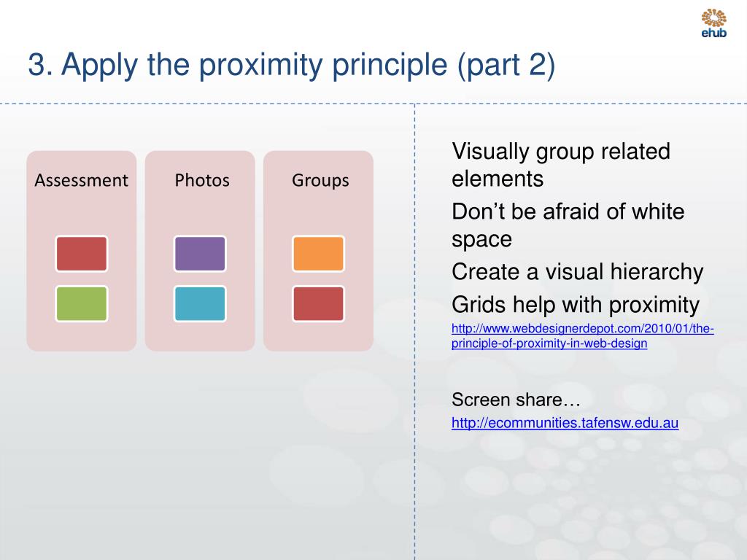
Task: Select the teal box under Photos
Action: 200,304
